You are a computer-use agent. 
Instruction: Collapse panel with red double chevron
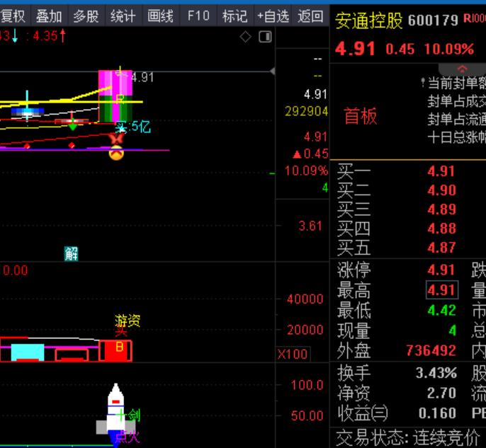[462, 69]
